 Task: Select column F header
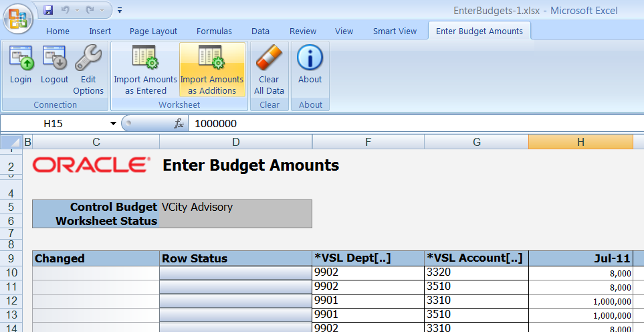click(368, 142)
